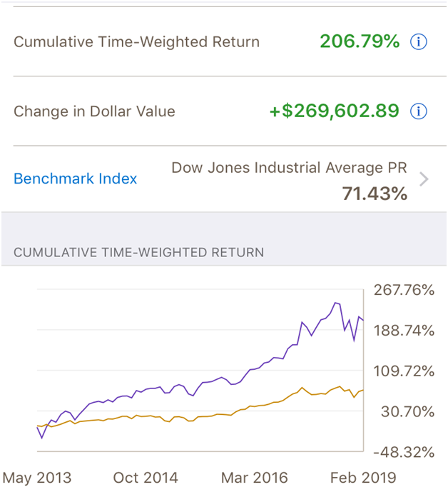Tap the 109.72% y-axis label
The height and width of the screenshot is (492, 448).
coord(404,371)
